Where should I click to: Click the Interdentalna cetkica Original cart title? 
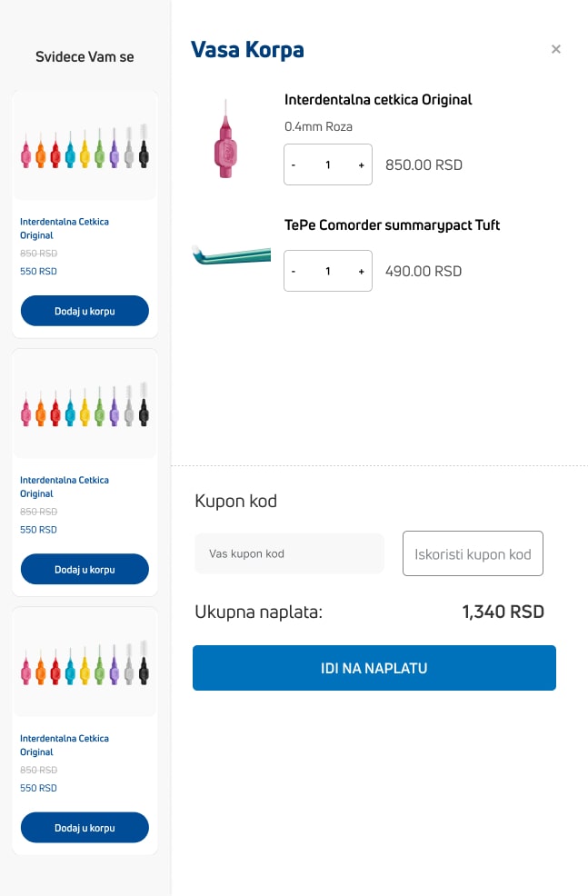378,100
